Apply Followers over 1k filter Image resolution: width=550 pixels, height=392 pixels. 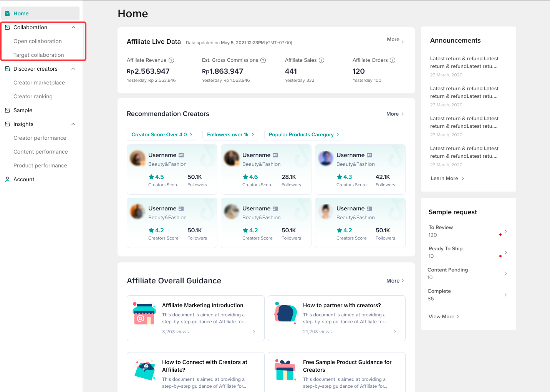[x=230, y=135]
